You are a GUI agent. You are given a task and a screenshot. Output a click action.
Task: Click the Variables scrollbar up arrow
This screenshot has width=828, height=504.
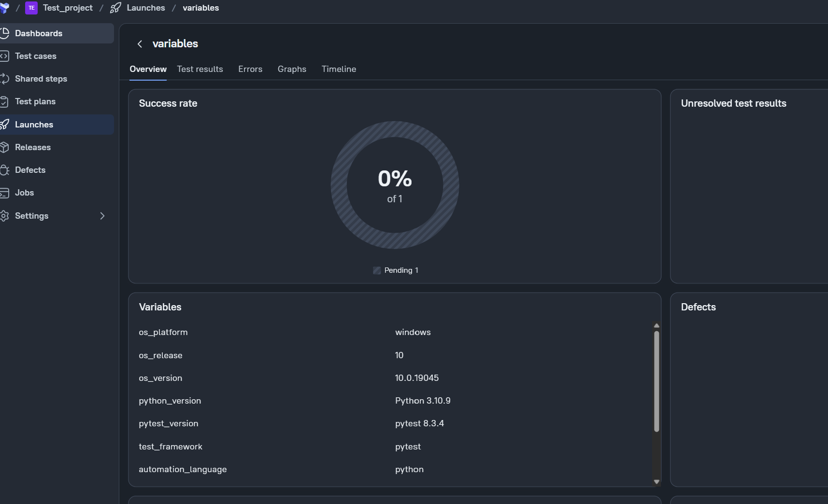point(657,326)
